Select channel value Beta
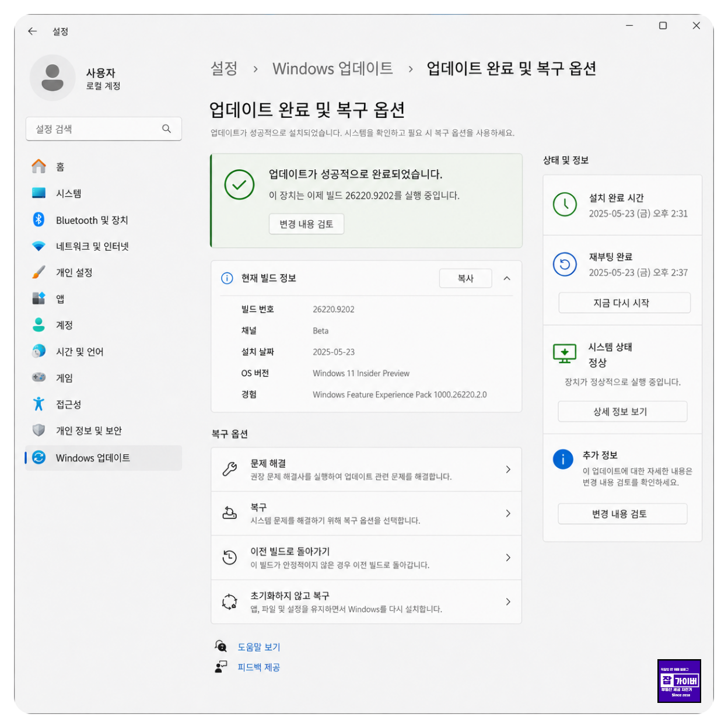Screen dimensions: 728x728 [320, 331]
